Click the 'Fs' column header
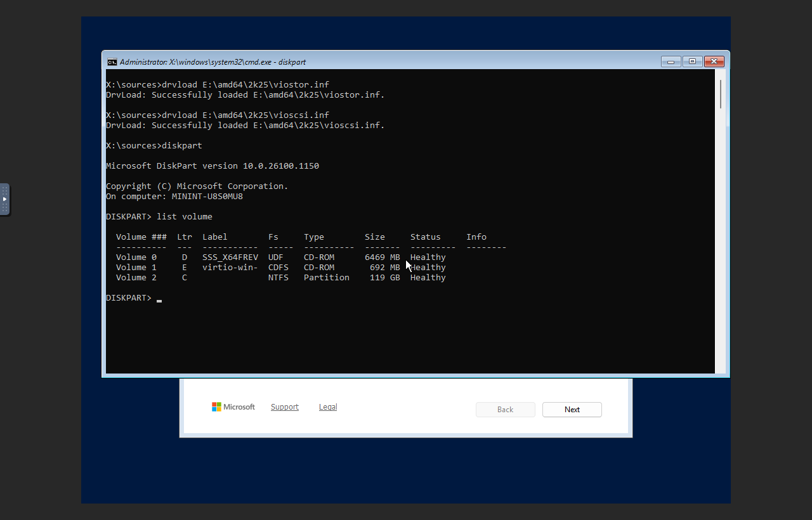The image size is (812, 520). pos(273,237)
